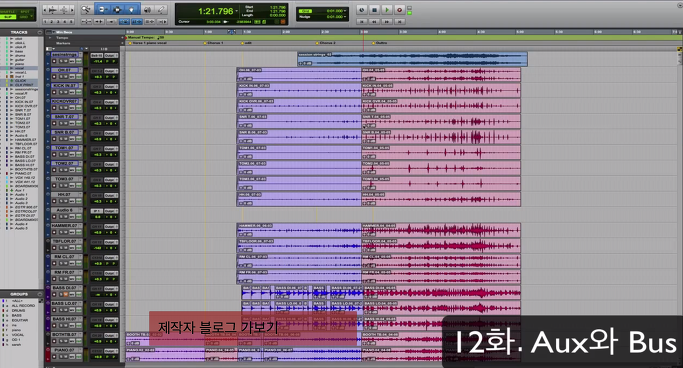
Task: Toggle DRUMS group in Groups list
Action: 18,311
